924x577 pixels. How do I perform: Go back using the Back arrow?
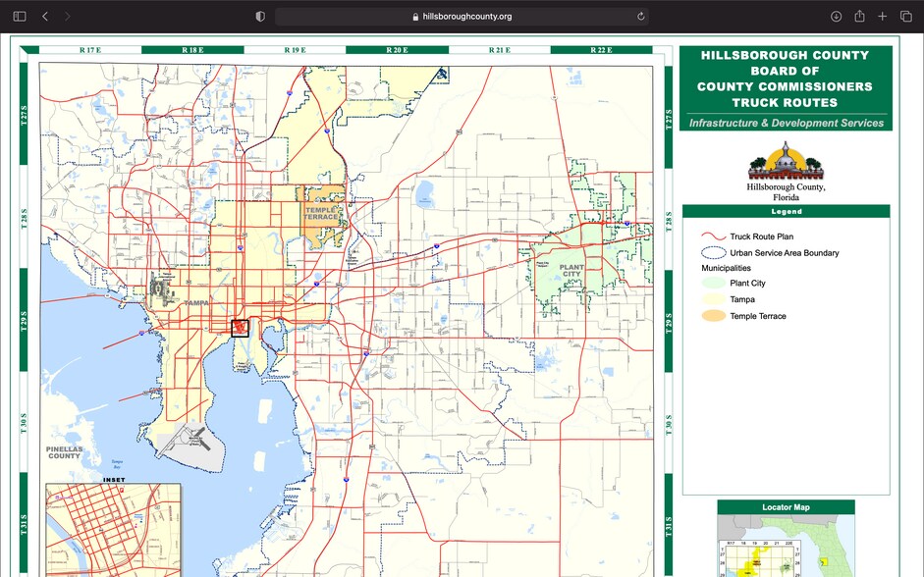pyautogui.click(x=43, y=16)
